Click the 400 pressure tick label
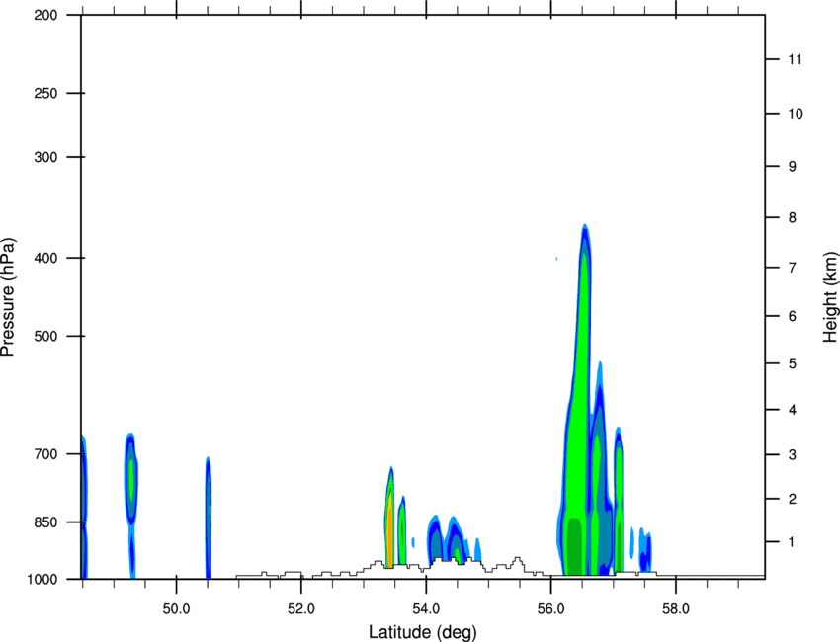This screenshot has height=642, width=840. [x=45, y=258]
